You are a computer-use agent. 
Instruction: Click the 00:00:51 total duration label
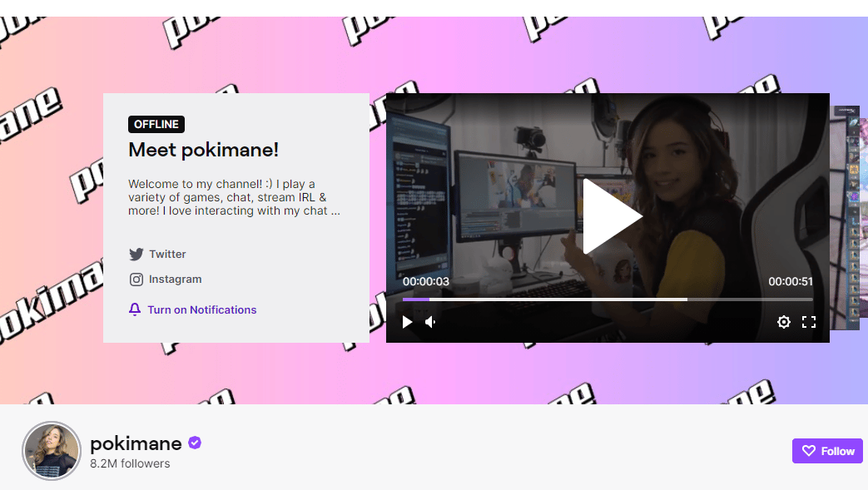pos(791,281)
